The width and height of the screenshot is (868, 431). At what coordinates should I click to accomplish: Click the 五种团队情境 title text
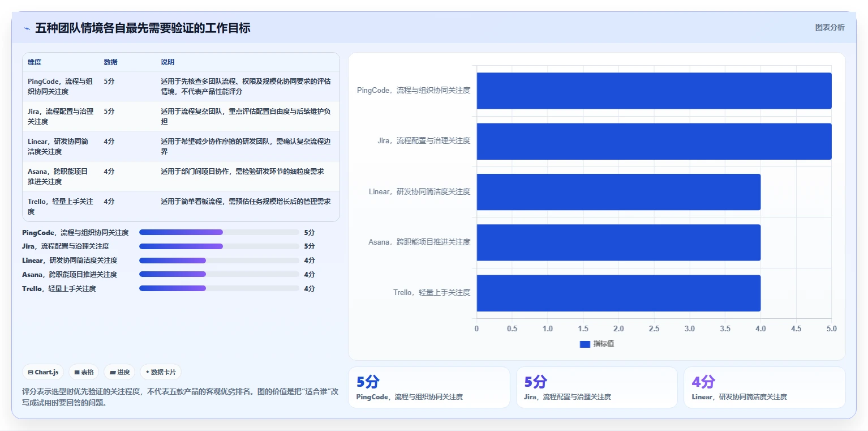click(143, 28)
